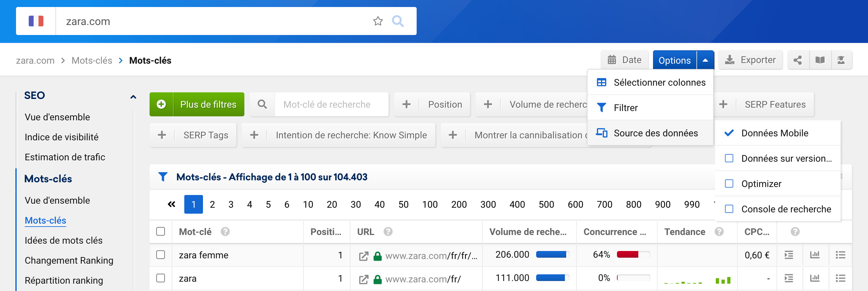Choose Filtrer from Options menu
Image resolution: width=868 pixels, height=291 pixels.
pos(650,108)
